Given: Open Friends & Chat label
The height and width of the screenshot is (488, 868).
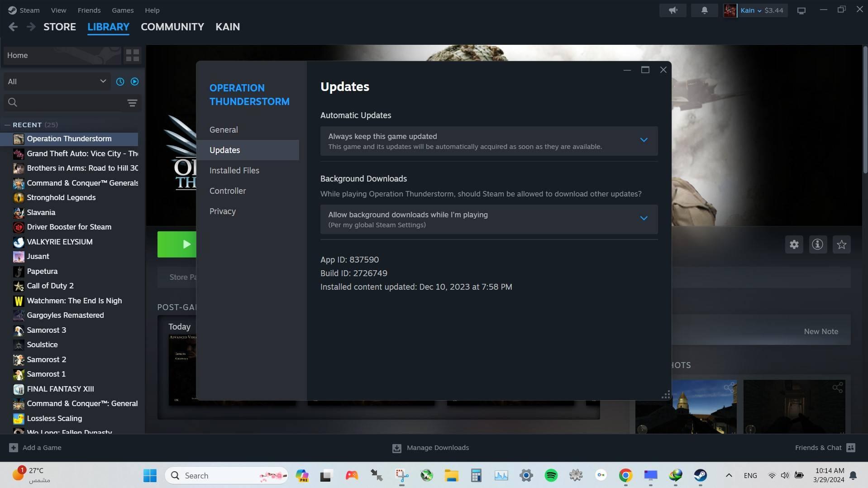Looking at the screenshot, I should pos(818,448).
